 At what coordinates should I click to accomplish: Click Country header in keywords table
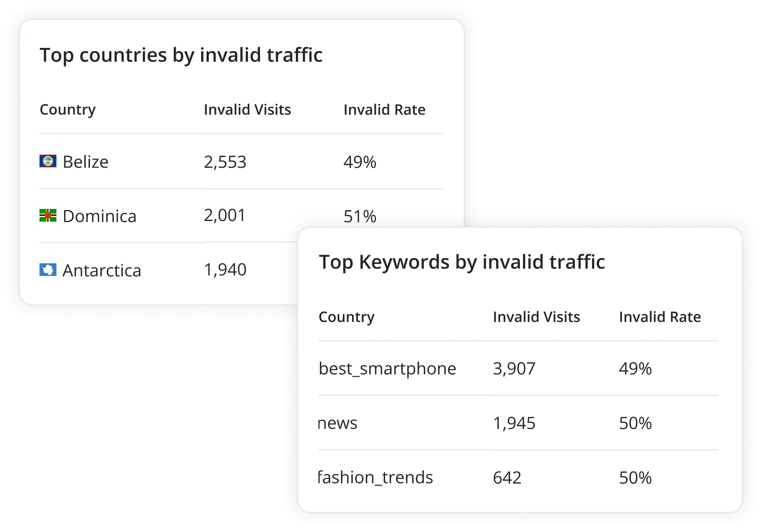(x=347, y=317)
